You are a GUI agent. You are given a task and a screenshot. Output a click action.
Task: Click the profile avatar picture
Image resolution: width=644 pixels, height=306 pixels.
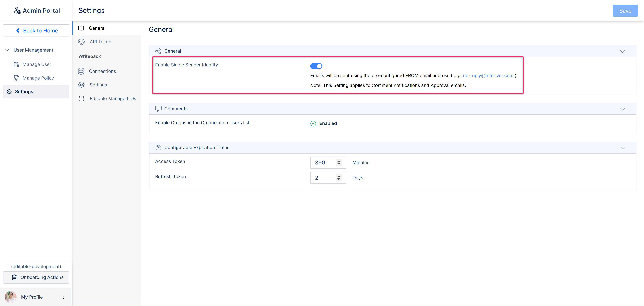[10, 297]
